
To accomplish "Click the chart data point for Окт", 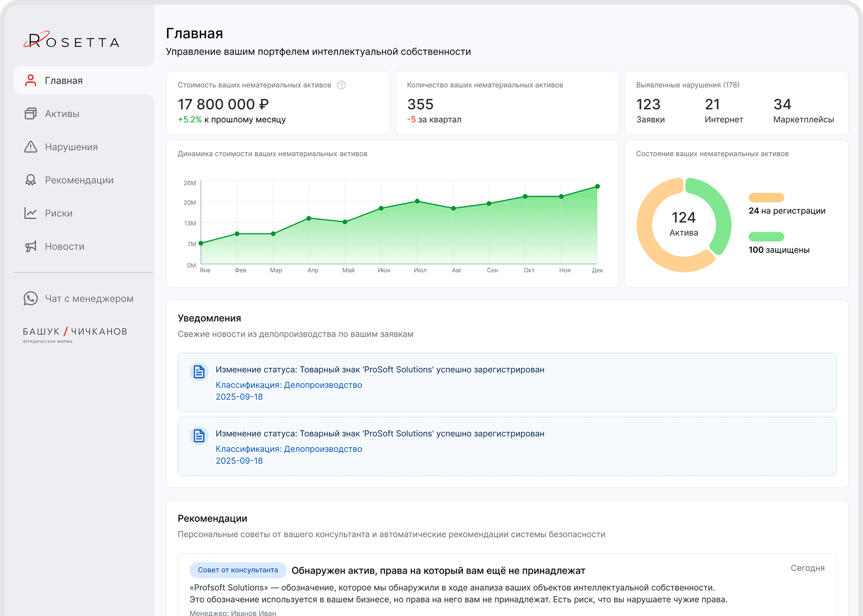I will click(x=525, y=197).
